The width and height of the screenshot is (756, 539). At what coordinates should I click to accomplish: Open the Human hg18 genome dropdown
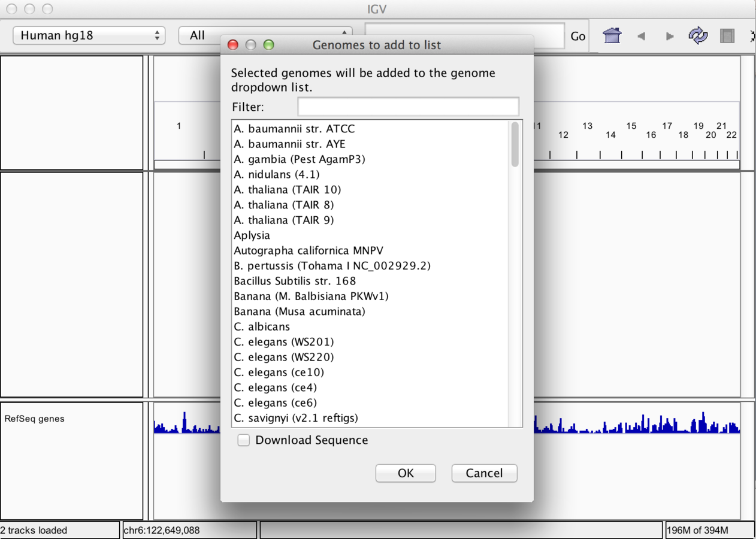[89, 35]
